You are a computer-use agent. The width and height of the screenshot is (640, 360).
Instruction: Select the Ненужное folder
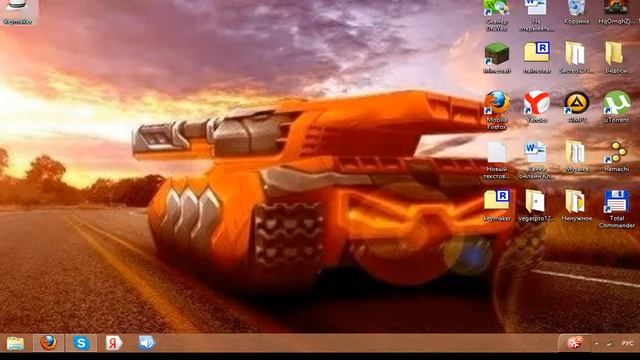click(x=576, y=206)
